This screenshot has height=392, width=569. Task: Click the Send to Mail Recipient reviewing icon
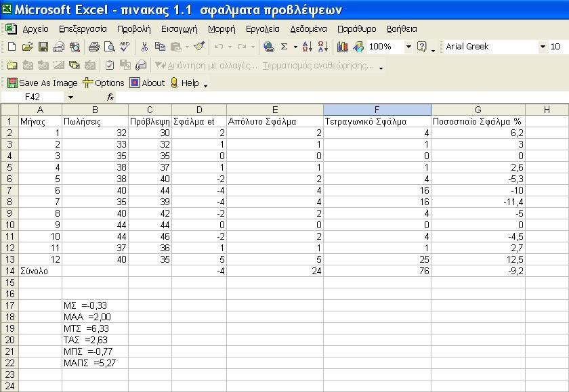pyautogui.click(x=141, y=65)
